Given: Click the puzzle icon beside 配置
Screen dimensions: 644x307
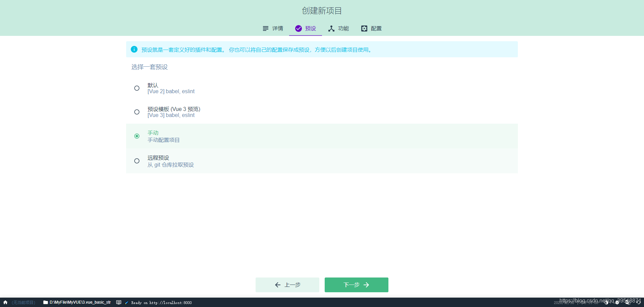Looking at the screenshot, I should click(364, 28).
